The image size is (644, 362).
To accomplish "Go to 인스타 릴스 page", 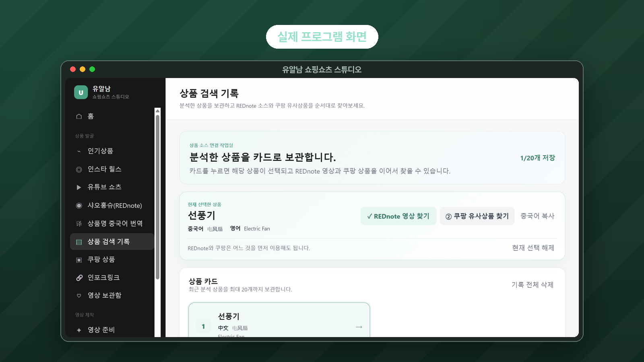I will tap(112, 169).
